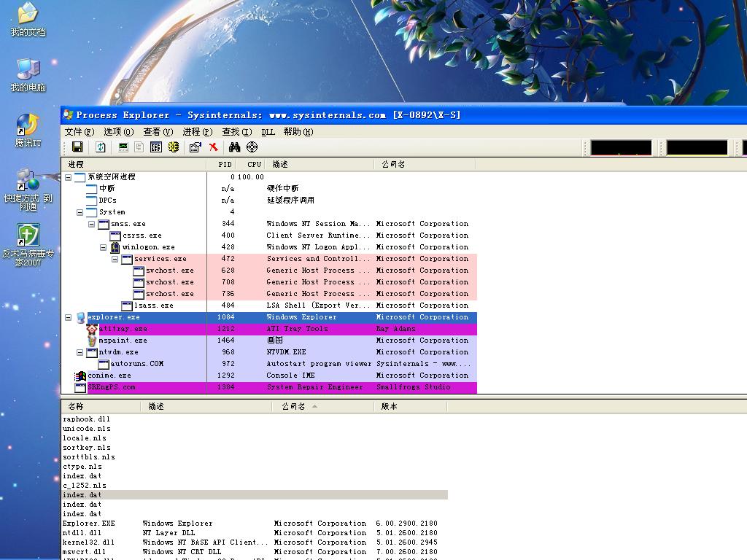Sort by the PID column header
This screenshot has width=747, height=560.
[x=225, y=165]
